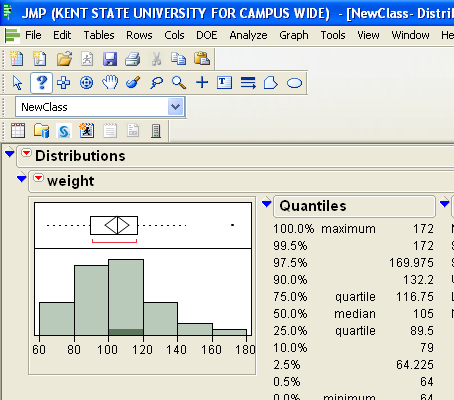Select the lasso tool
The height and width of the screenshot is (400, 454).
(156, 83)
